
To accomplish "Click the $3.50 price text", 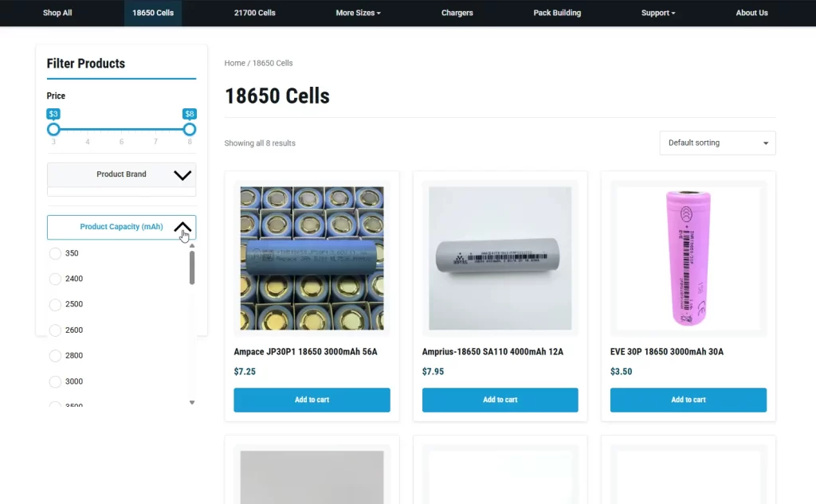I will (x=621, y=371).
